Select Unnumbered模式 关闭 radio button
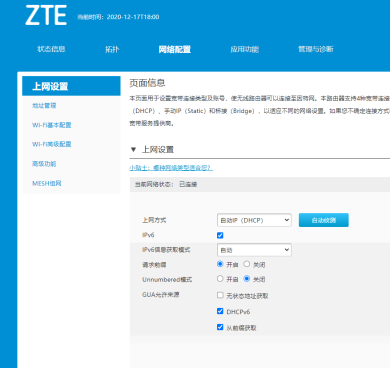The width and height of the screenshot is (391, 368). point(247,279)
